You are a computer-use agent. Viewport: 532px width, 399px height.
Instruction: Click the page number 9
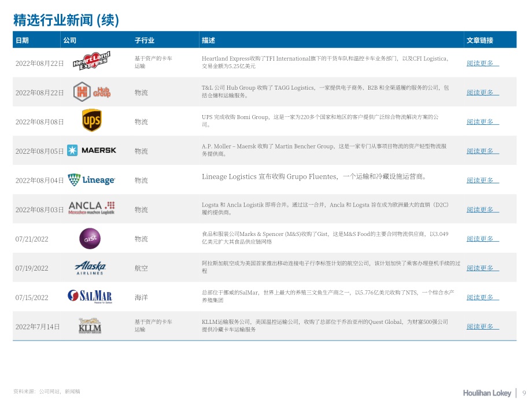pyautogui.click(x=524, y=393)
